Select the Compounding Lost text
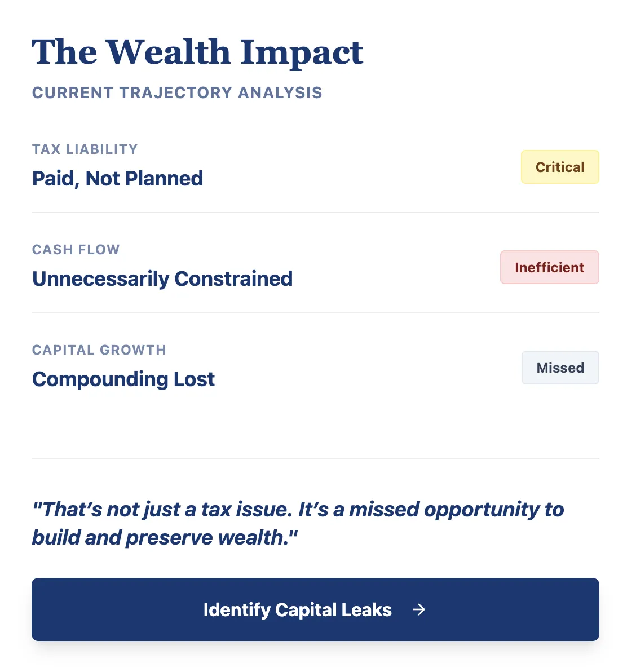 (x=123, y=379)
